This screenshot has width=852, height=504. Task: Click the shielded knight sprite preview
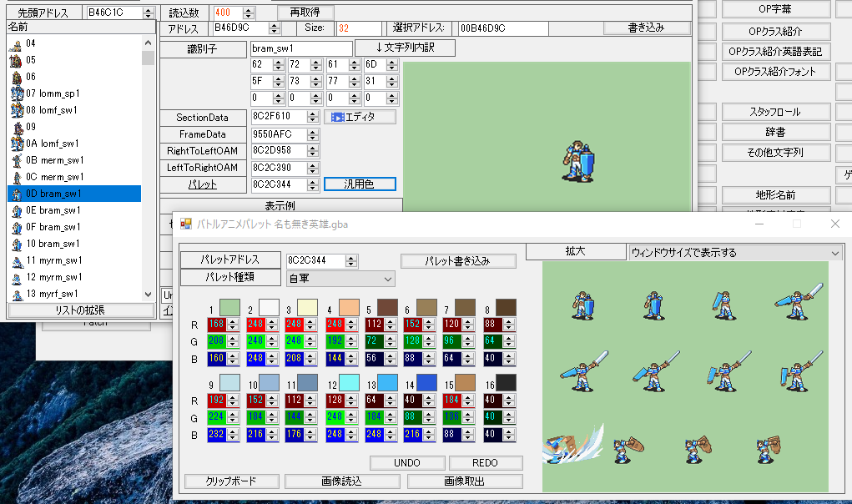point(578,161)
